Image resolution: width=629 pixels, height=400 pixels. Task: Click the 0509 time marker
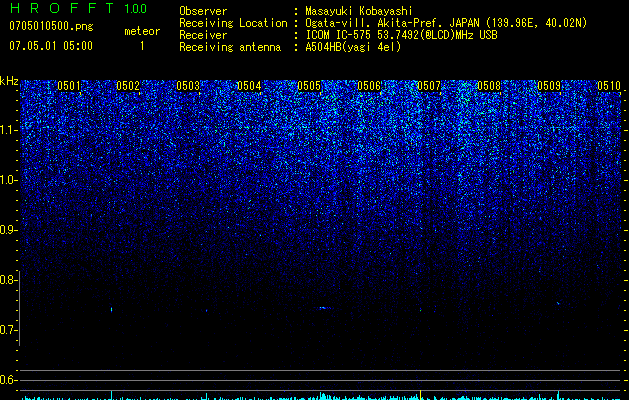[x=549, y=86]
